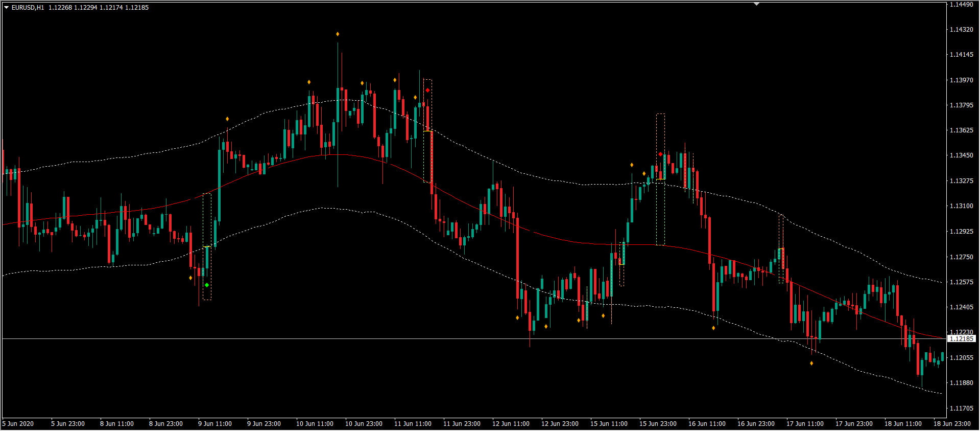
Task: Click the 15 Jun 11:00 time label
Action: point(609,424)
